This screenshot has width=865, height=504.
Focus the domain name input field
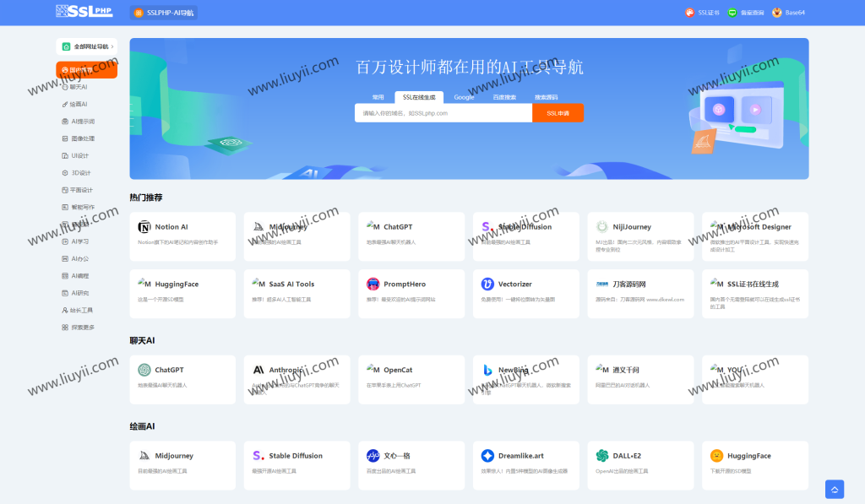click(443, 113)
